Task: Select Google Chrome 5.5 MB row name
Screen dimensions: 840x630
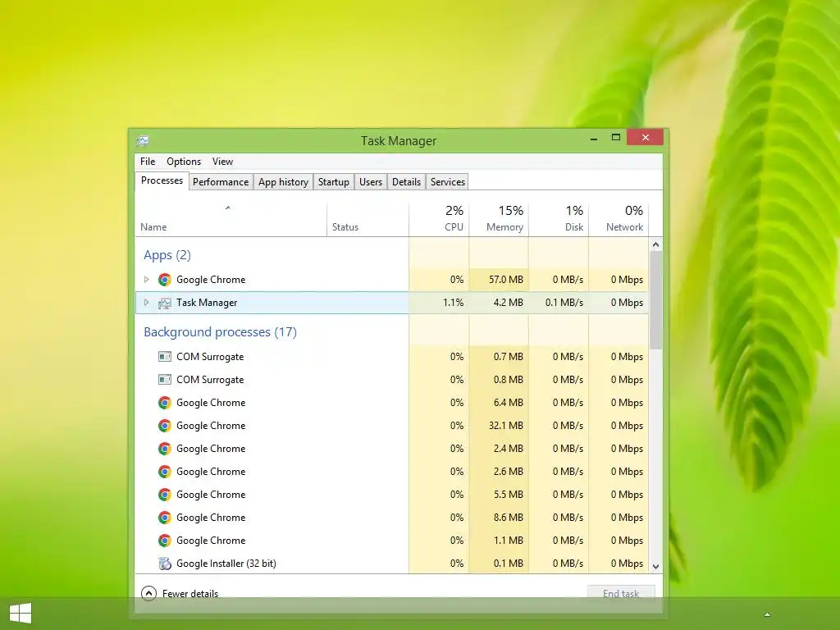Action: tap(211, 495)
